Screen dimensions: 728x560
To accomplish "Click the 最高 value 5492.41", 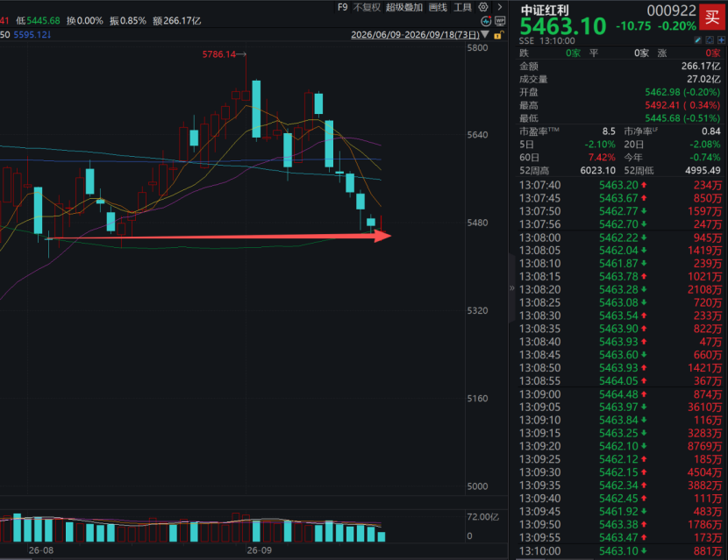I will [x=662, y=105].
